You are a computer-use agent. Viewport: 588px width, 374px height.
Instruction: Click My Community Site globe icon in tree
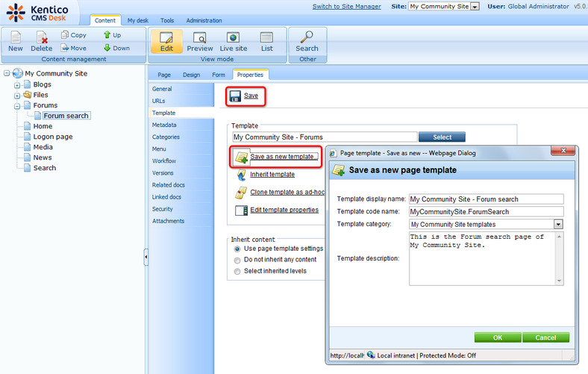(x=18, y=73)
